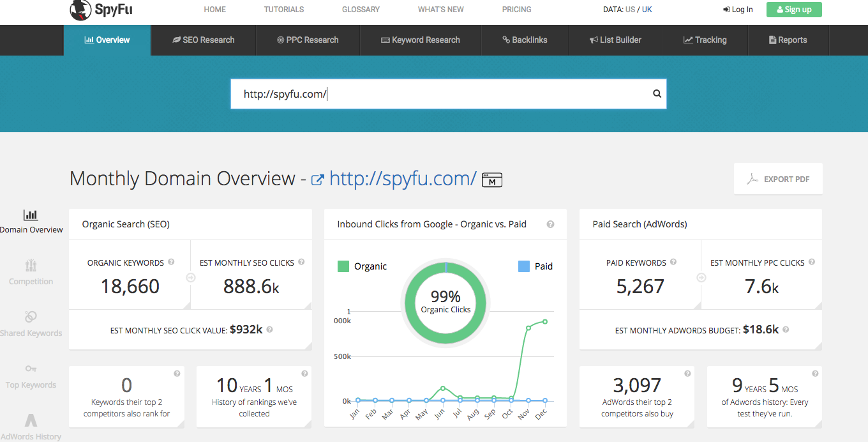The image size is (868, 442).
Task: Click the 5,267 paid keywords value
Action: click(x=640, y=286)
